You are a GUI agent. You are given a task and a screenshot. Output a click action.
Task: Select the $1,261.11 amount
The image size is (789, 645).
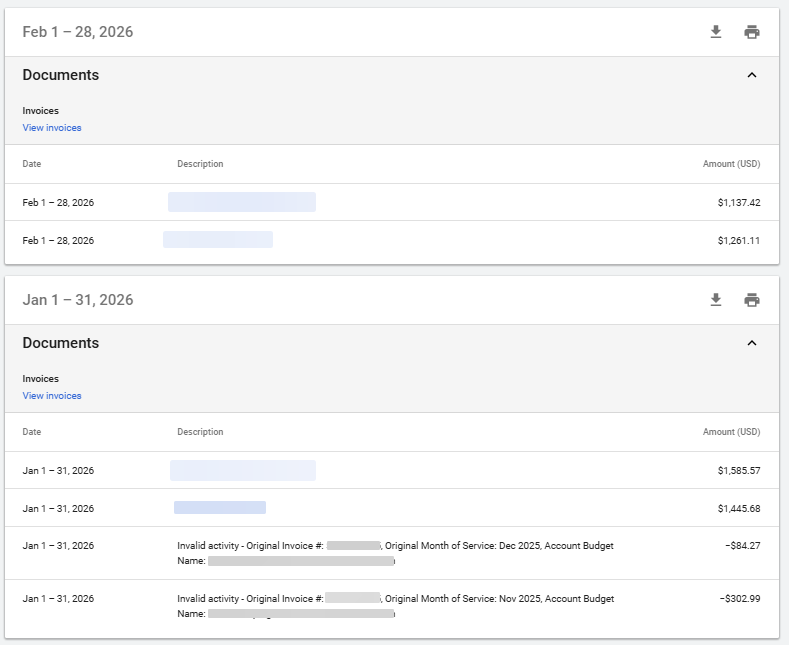tap(739, 240)
